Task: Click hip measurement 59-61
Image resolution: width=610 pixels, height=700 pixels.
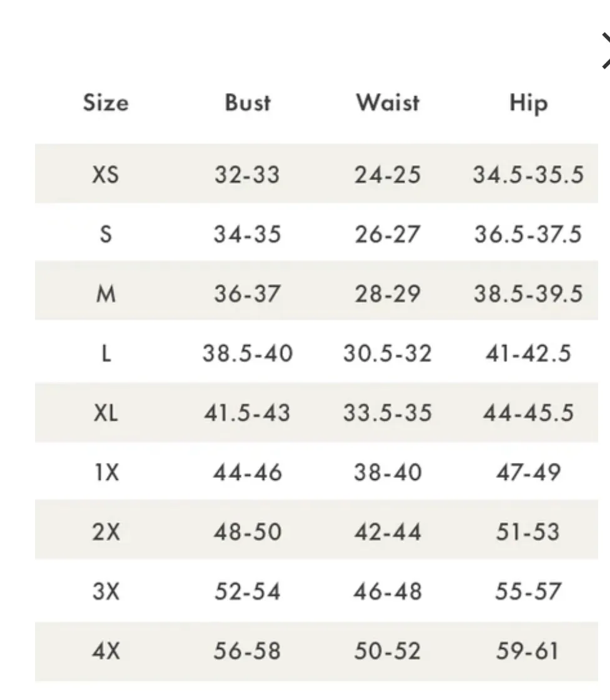Action: (x=528, y=651)
